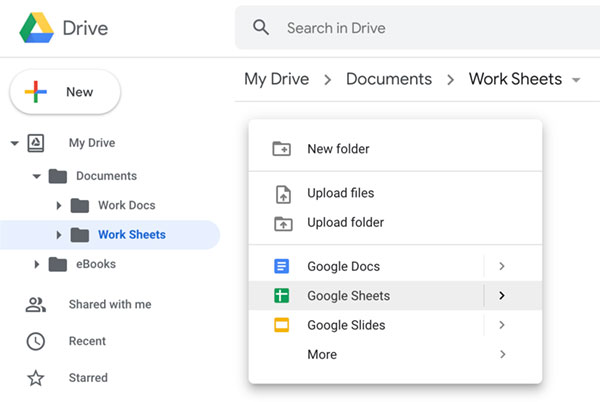Open My Drive in sidebar

[x=92, y=143]
